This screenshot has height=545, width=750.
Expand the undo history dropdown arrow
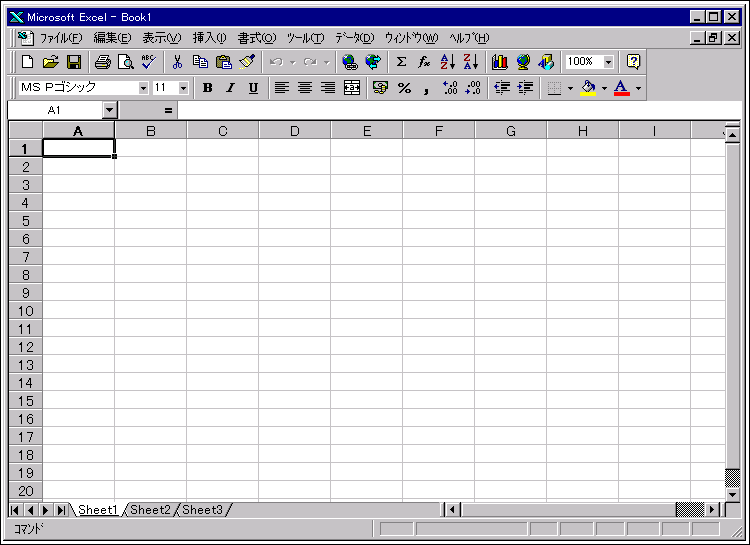[x=293, y=62]
